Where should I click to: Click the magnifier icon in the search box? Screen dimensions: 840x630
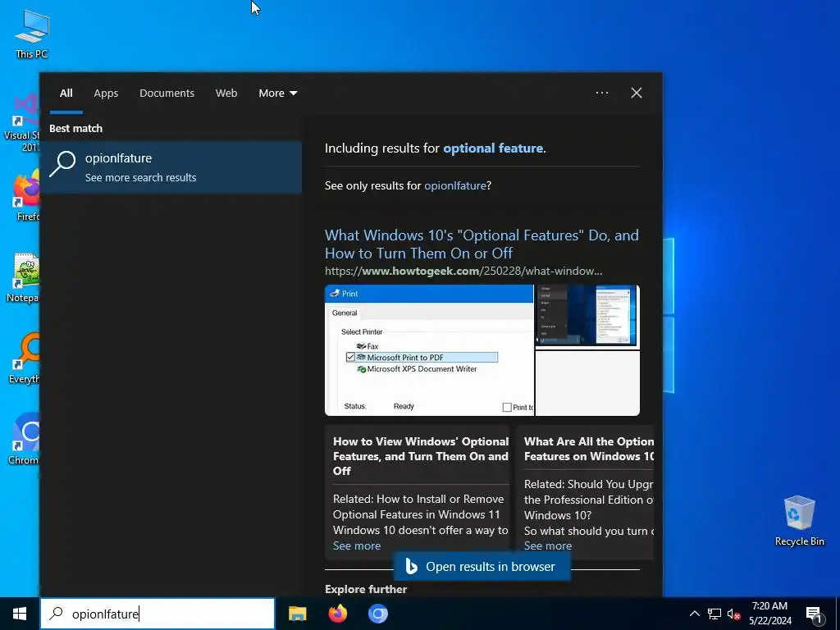(57, 614)
